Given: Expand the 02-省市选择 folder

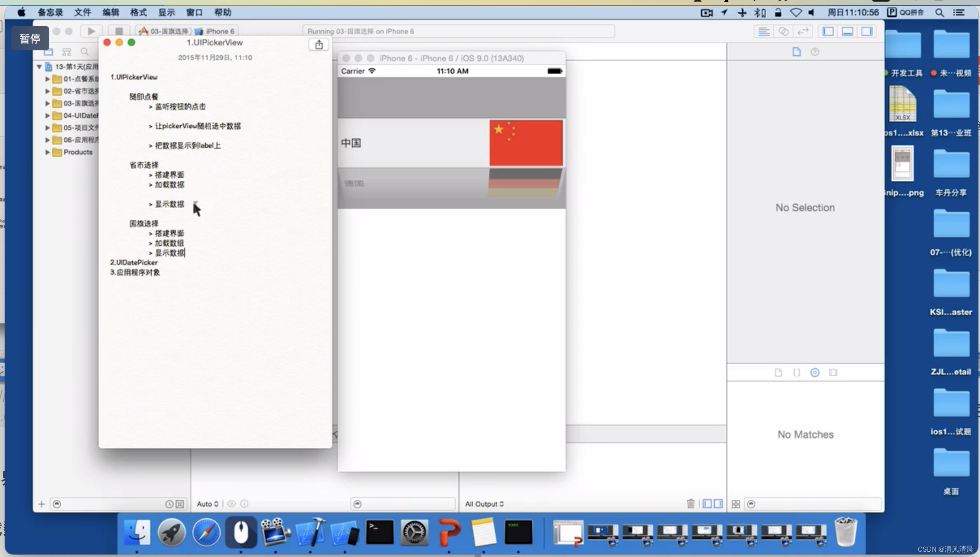Looking at the screenshot, I should tap(47, 91).
